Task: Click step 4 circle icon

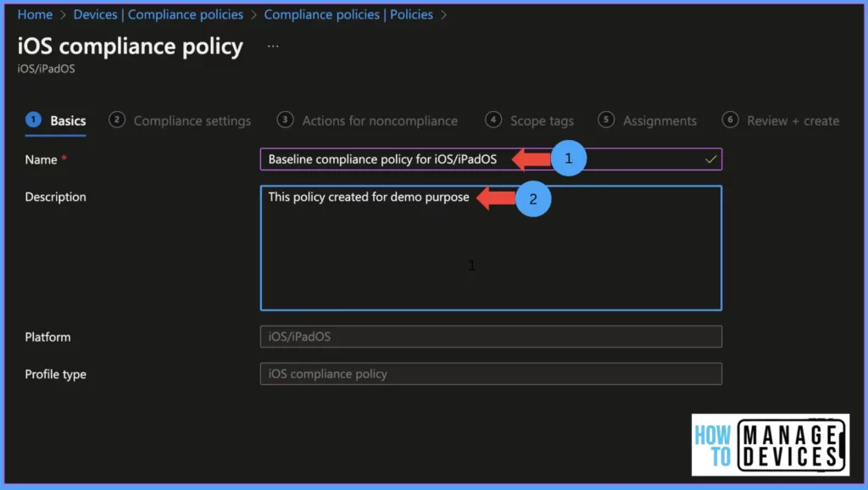Action: point(493,120)
